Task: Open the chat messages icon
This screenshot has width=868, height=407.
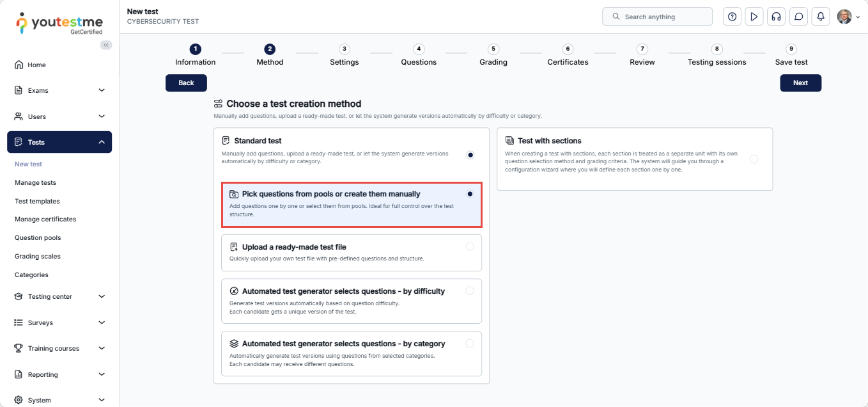Action: point(798,17)
